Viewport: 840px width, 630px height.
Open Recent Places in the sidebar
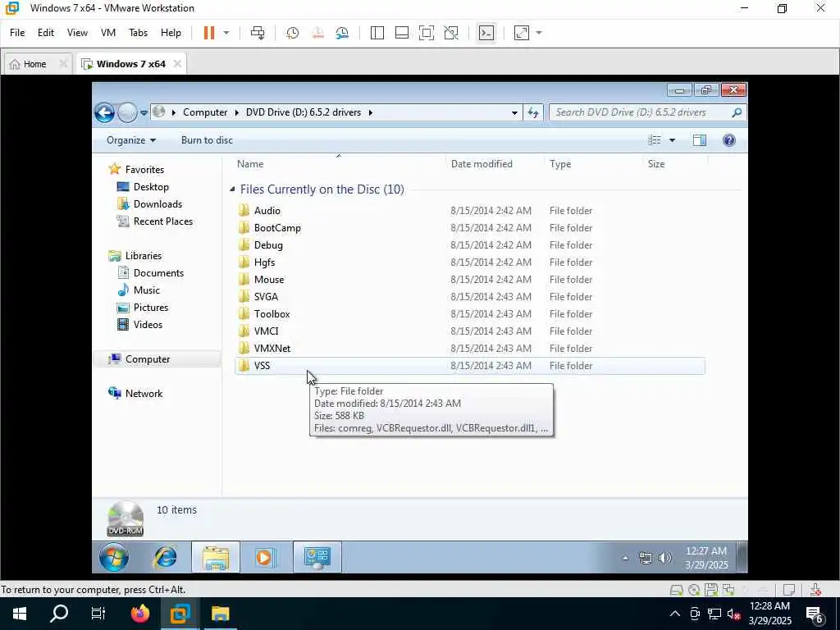pyautogui.click(x=163, y=221)
